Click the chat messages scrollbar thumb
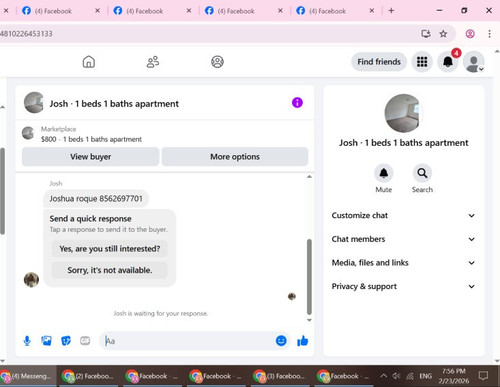500x387 pixels. [309, 277]
